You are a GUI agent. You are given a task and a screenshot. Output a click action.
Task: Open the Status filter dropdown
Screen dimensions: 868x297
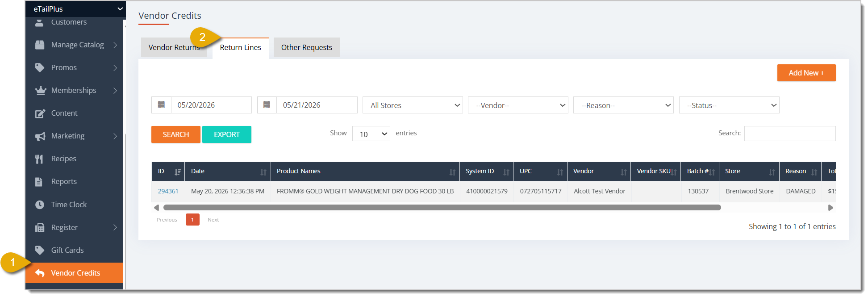click(729, 105)
